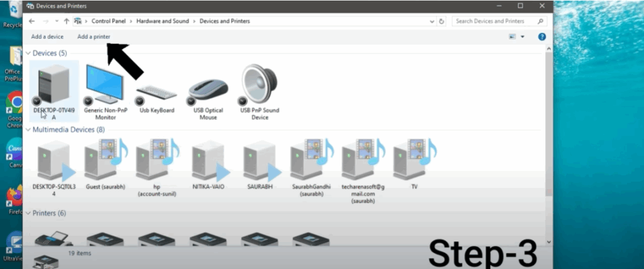
Task: Click Hardware and Sound in the breadcrumb
Action: point(163,21)
